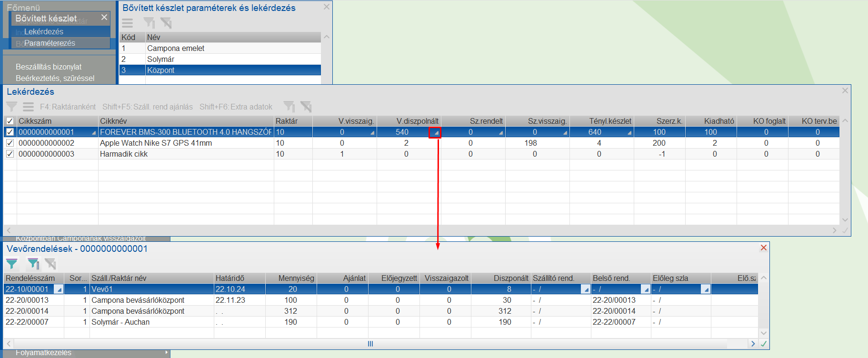The height and width of the screenshot is (358, 868).
Task: Confirm with green checkmark in Vevőrendelések window
Action: 764,344
